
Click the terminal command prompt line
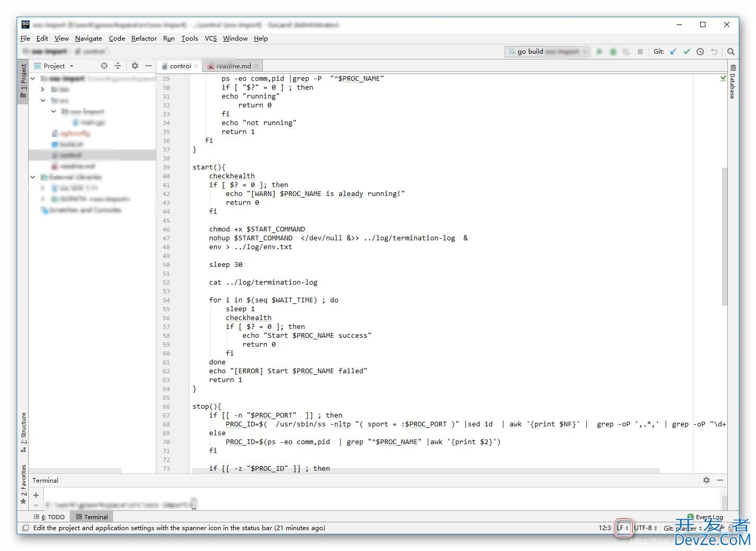pyautogui.click(x=121, y=505)
